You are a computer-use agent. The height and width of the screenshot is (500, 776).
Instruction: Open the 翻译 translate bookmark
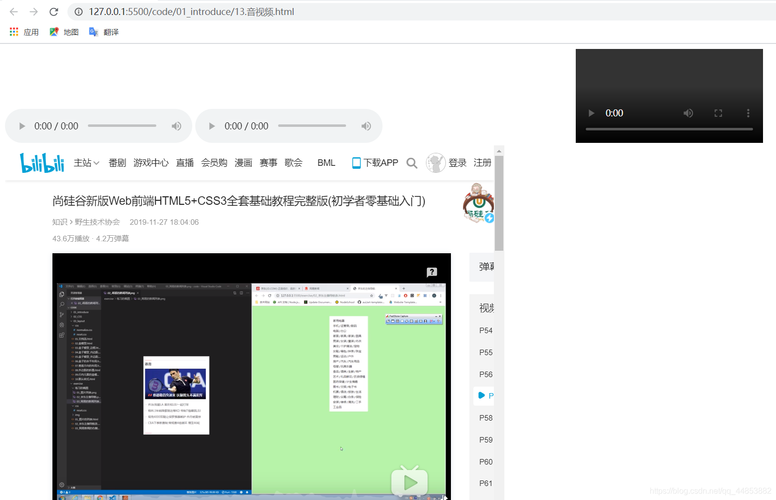coord(104,32)
